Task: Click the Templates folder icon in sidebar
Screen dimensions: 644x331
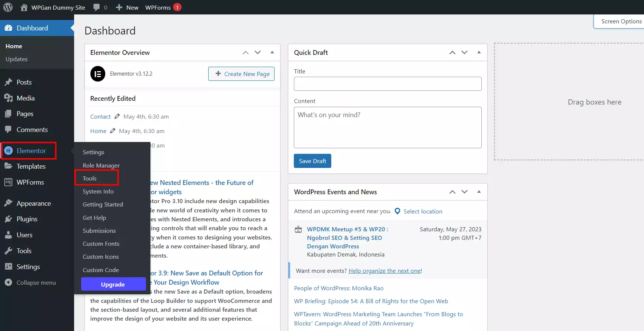Action: (x=8, y=166)
